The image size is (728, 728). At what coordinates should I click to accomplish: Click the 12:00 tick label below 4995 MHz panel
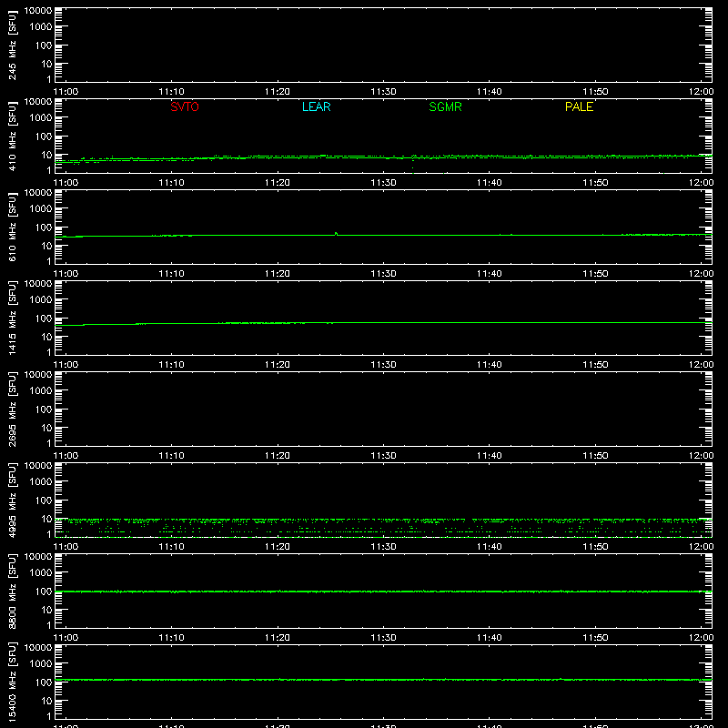tap(701, 547)
